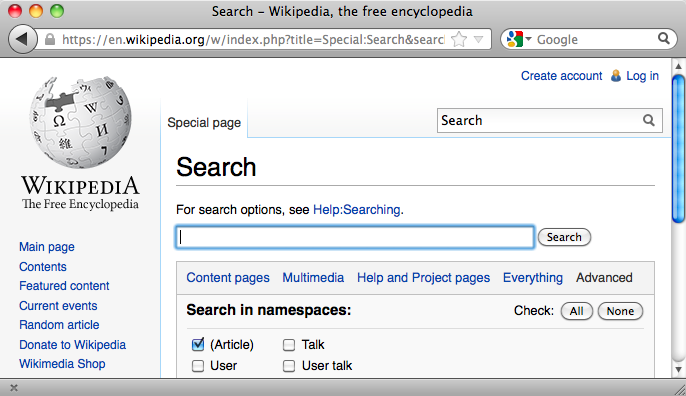Go to Main page in sidebar

(x=47, y=247)
